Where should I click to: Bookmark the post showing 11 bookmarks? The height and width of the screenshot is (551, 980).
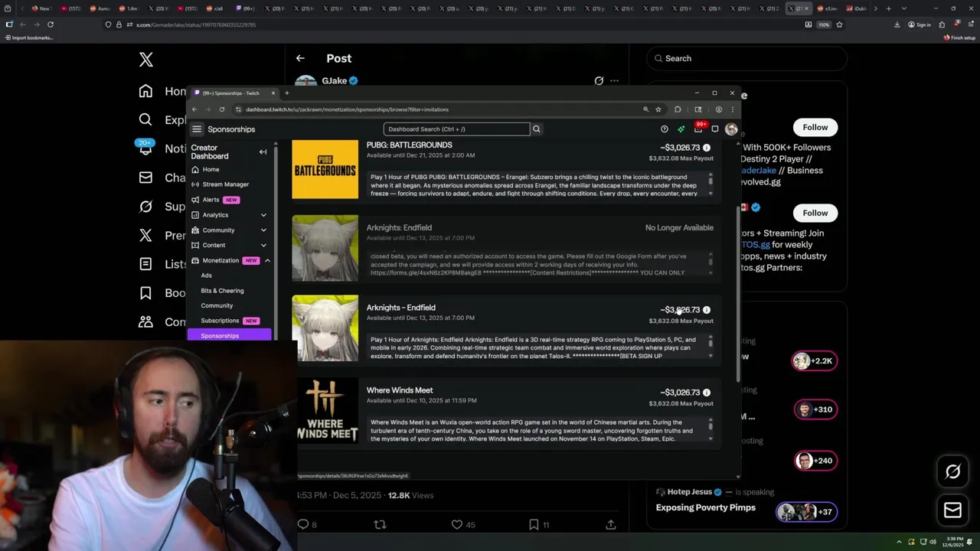[534, 524]
